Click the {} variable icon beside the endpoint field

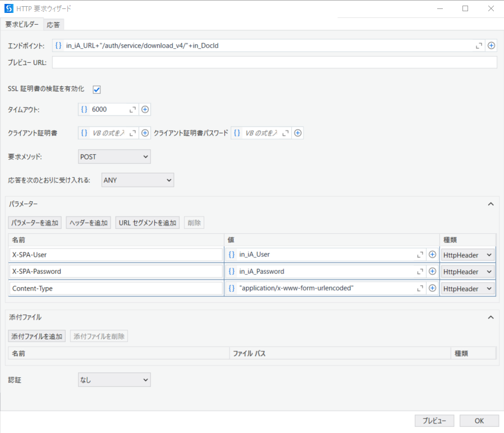58,45
